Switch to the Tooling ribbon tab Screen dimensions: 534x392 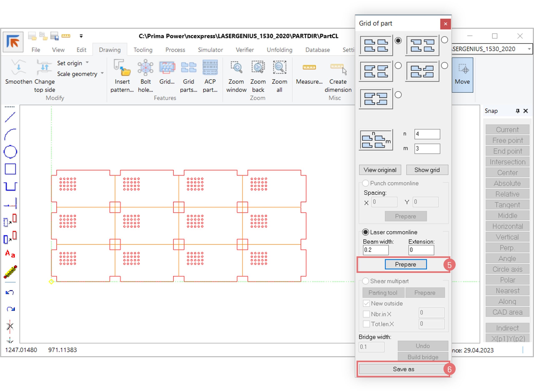tap(143, 50)
